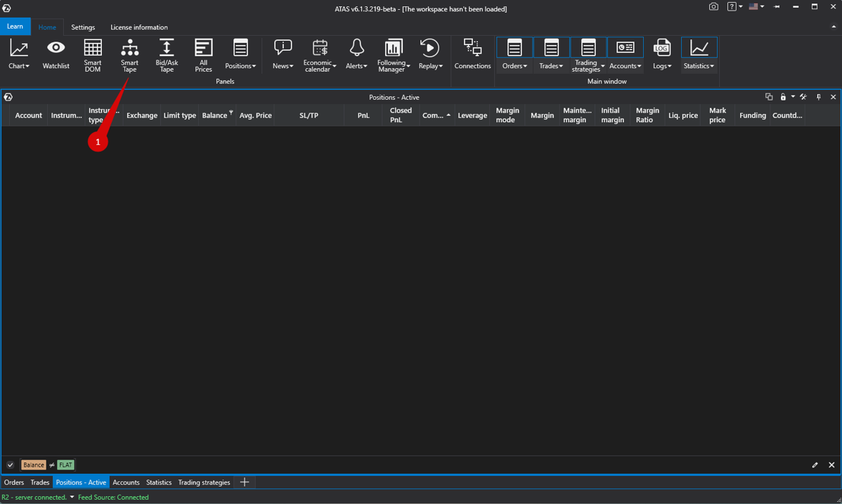Expand the Following Manager dropdown arrow
This screenshot has width=842, height=504.
click(408, 66)
